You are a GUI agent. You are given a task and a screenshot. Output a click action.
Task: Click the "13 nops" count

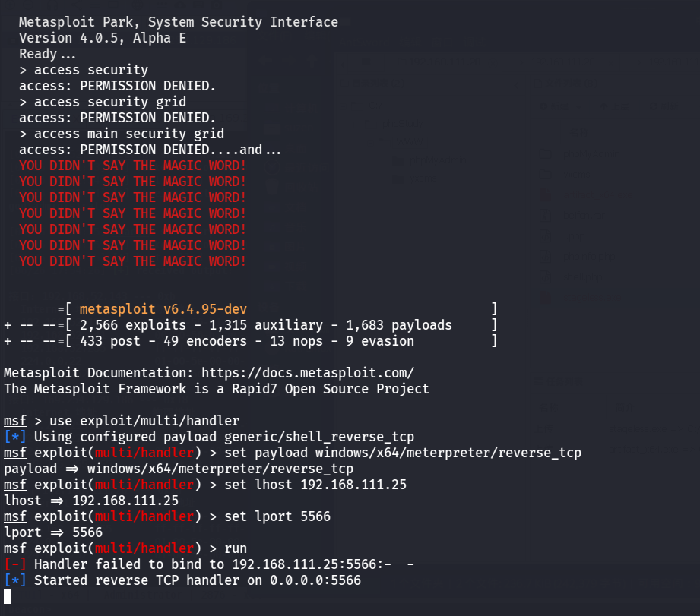pyautogui.click(x=296, y=341)
